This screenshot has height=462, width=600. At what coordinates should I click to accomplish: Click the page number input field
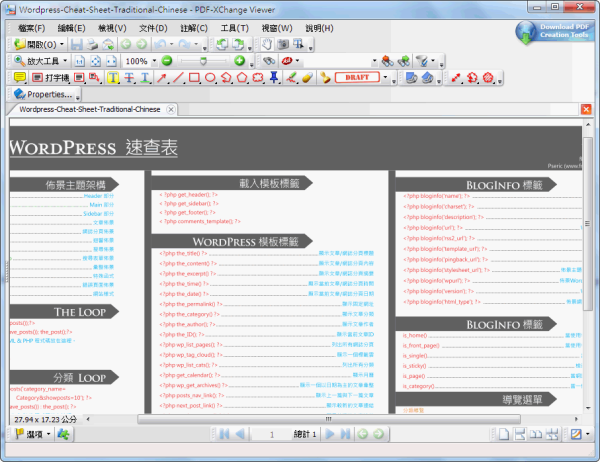tap(271, 435)
